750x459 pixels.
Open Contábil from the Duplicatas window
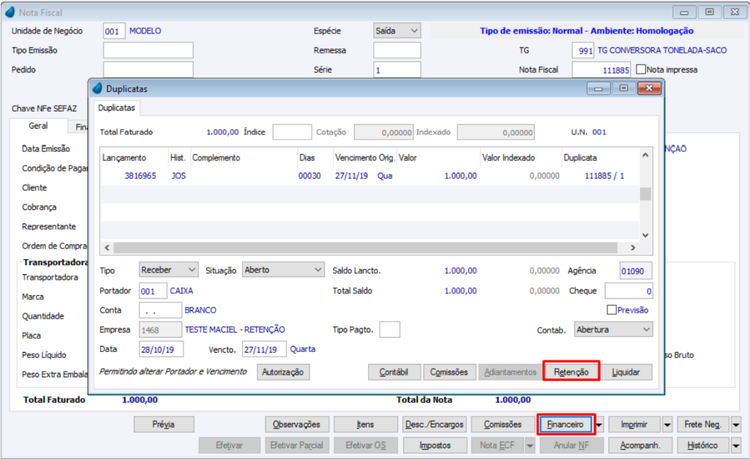pos(394,372)
